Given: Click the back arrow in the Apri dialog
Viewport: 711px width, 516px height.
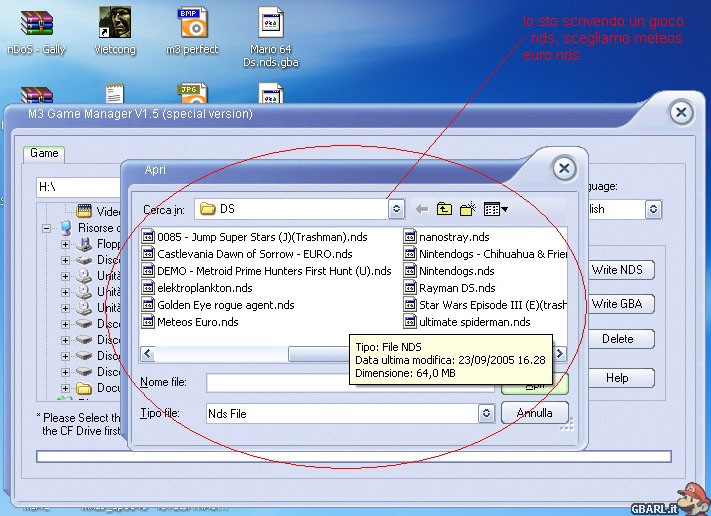Looking at the screenshot, I should tap(422, 209).
